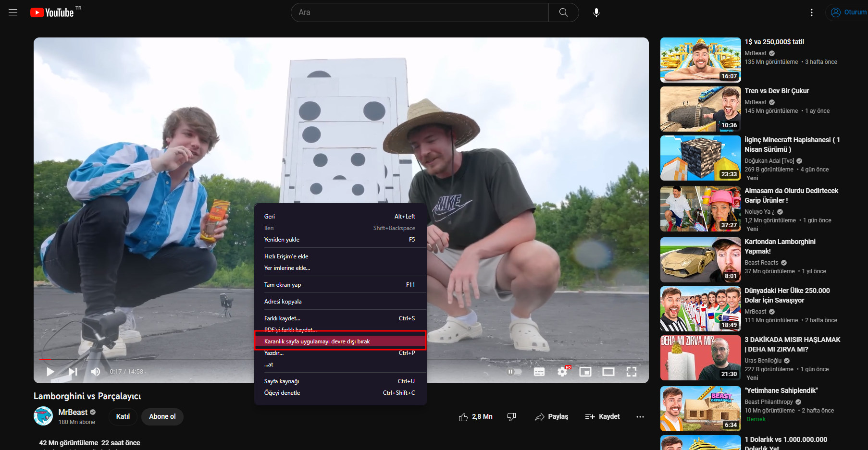Click the 'Kartondan Lamborghini Yapmak!' title
The width and height of the screenshot is (868, 450).
(x=780, y=246)
